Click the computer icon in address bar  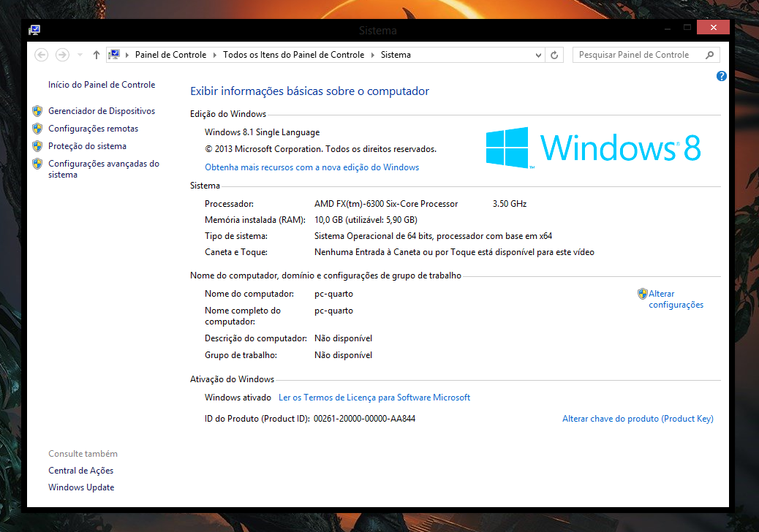tap(114, 55)
